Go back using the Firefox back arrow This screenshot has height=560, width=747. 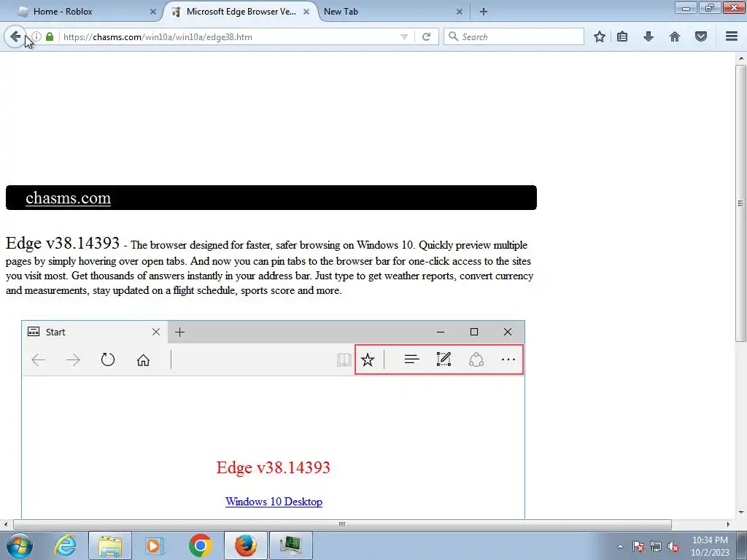coord(15,36)
